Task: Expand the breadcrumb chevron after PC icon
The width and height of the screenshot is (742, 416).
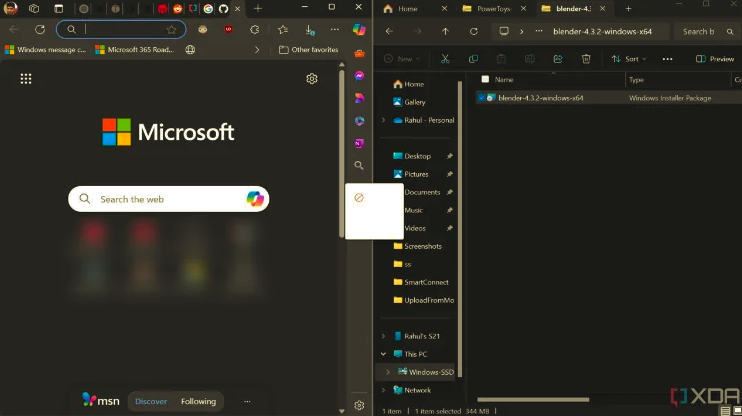Action: (x=521, y=32)
